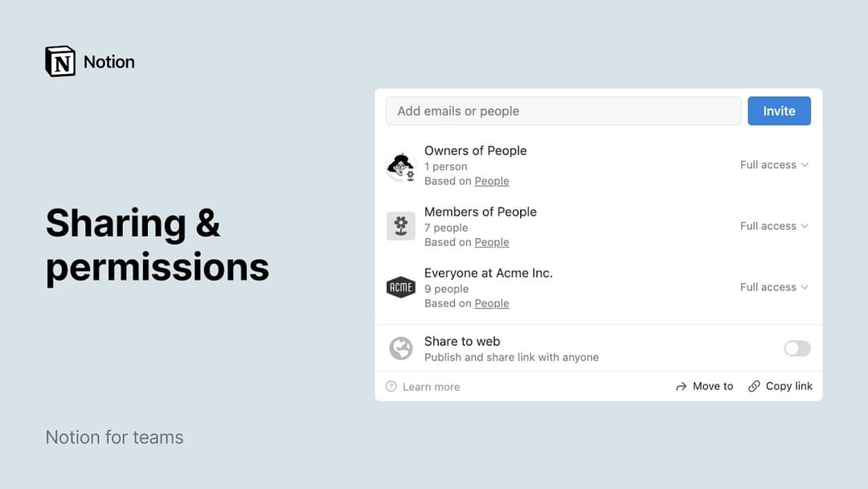Click the Owners of People avatar
The image size is (868, 489).
(401, 165)
